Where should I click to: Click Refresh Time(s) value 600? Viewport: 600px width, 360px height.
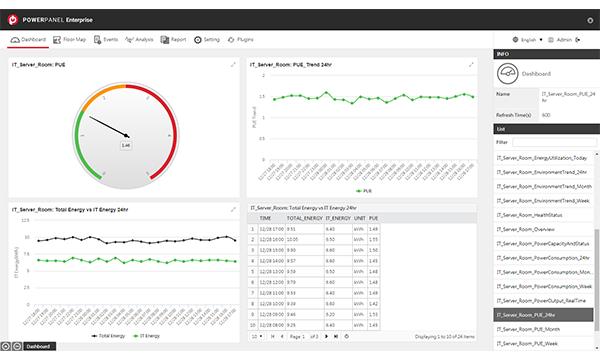tap(546, 115)
